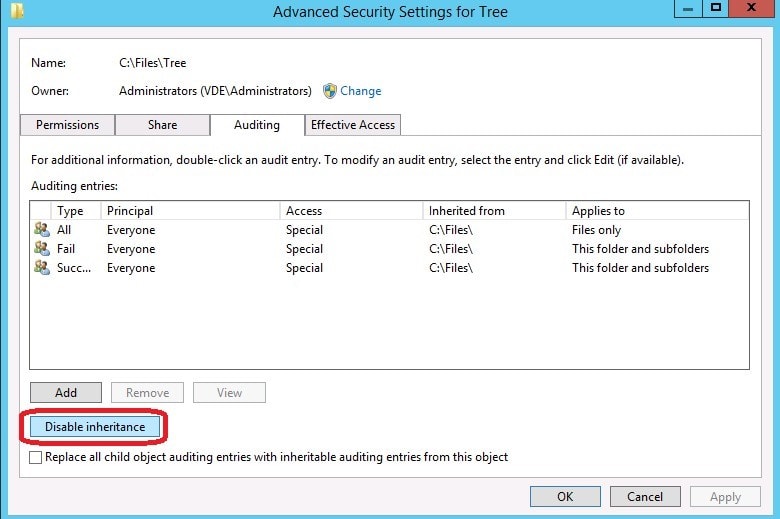Click the Applies to column header
This screenshot has width=780, height=519.
pyautogui.click(x=598, y=211)
